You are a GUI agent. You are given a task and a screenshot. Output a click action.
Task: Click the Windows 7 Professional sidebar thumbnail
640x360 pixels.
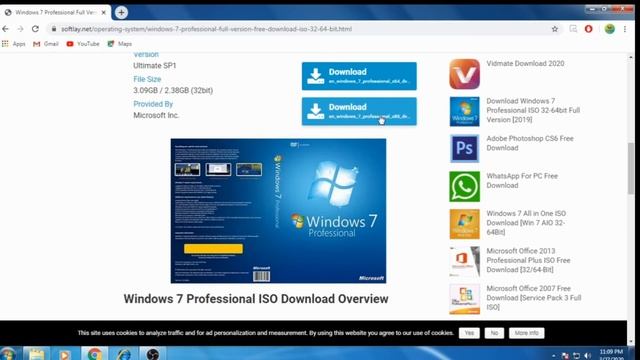click(464, 111)
